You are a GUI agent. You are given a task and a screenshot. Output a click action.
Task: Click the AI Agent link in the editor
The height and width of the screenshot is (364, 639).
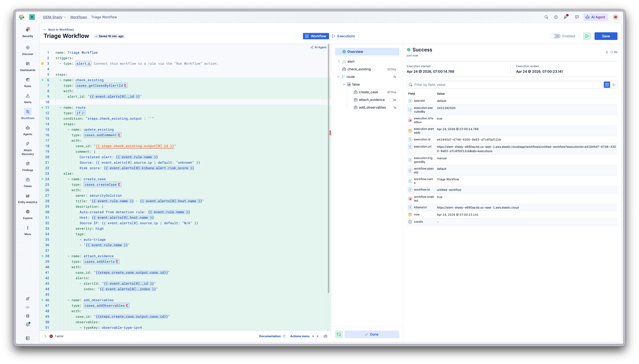318,47
